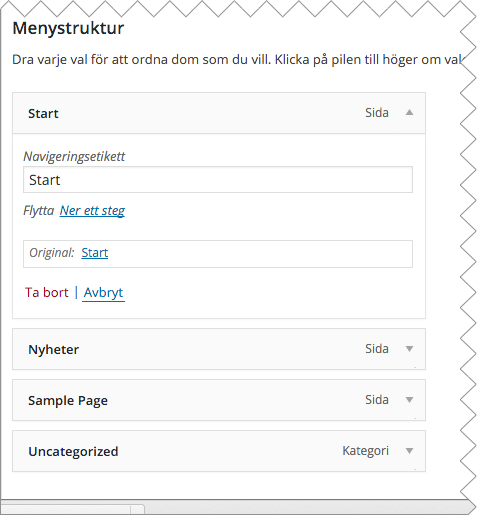The image size is (477, 515).
Task: Collapse the Start menu item arrow
Action: coord(409,113)
